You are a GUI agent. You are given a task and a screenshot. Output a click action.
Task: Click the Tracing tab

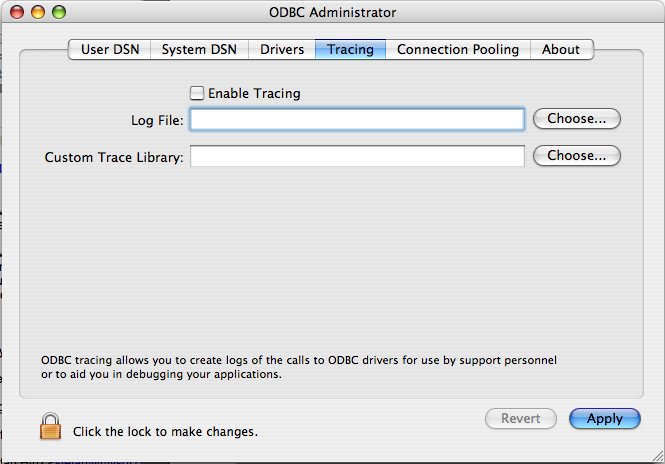coord(350,49)
